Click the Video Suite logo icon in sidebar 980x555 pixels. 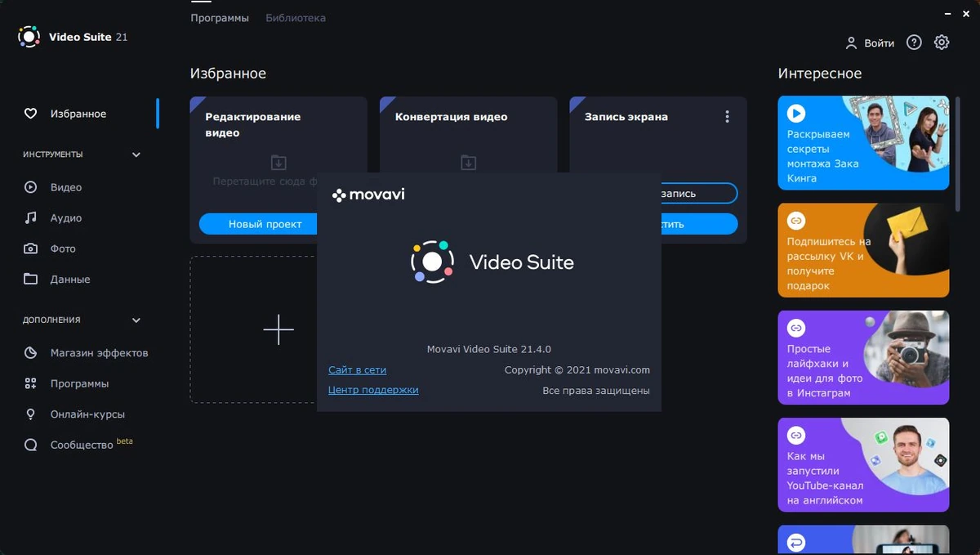click(29, 37)
